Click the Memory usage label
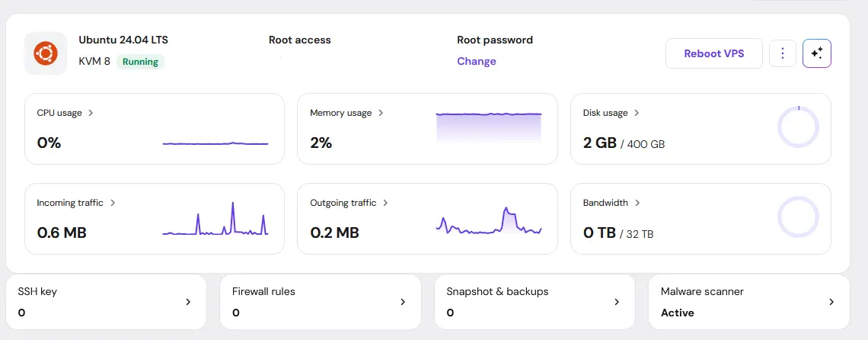The width and height of the screenshot is (868, 340). 340,113
